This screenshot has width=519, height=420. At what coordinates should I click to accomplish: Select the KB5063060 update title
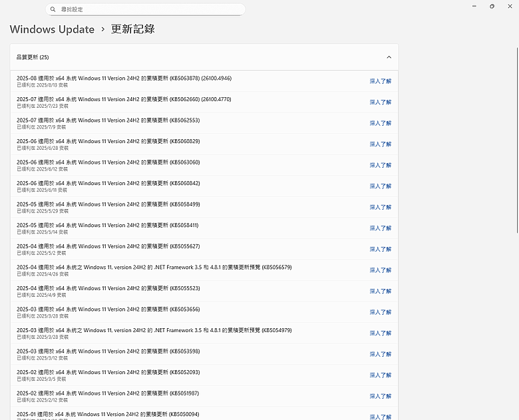(x=108, y=162)
